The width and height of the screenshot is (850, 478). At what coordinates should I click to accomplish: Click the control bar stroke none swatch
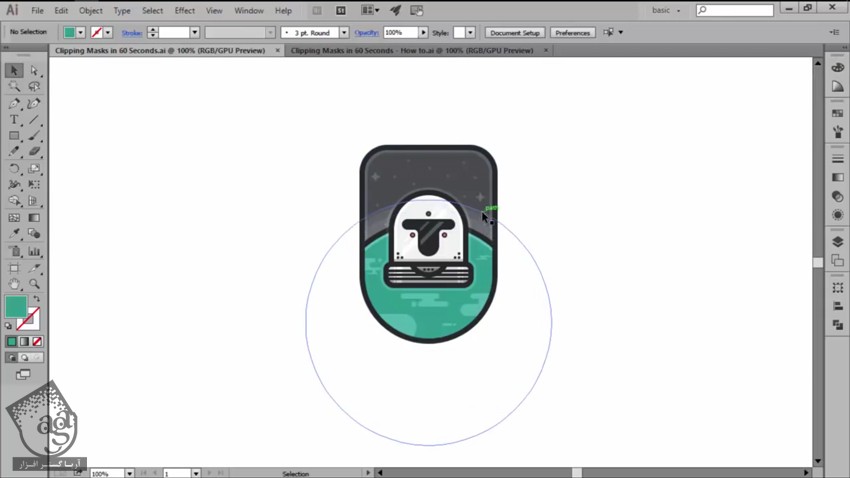pos(97,33)
